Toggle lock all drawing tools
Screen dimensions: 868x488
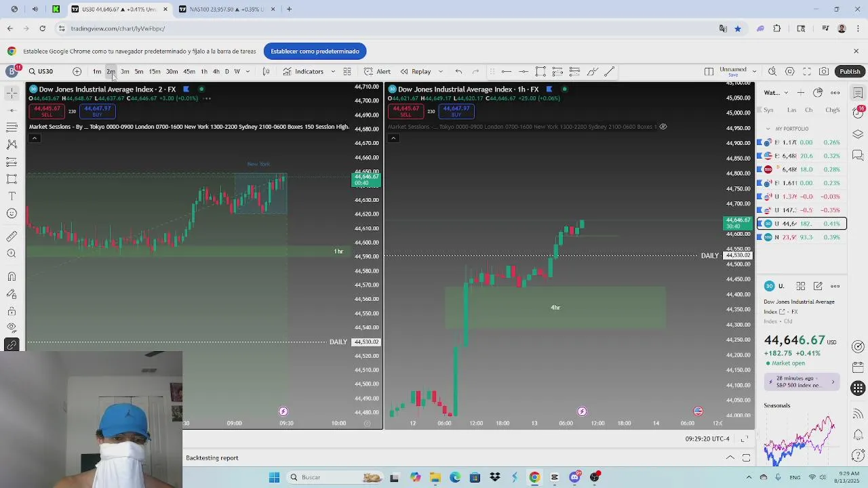pyautogui.click(x=12, y=311)
